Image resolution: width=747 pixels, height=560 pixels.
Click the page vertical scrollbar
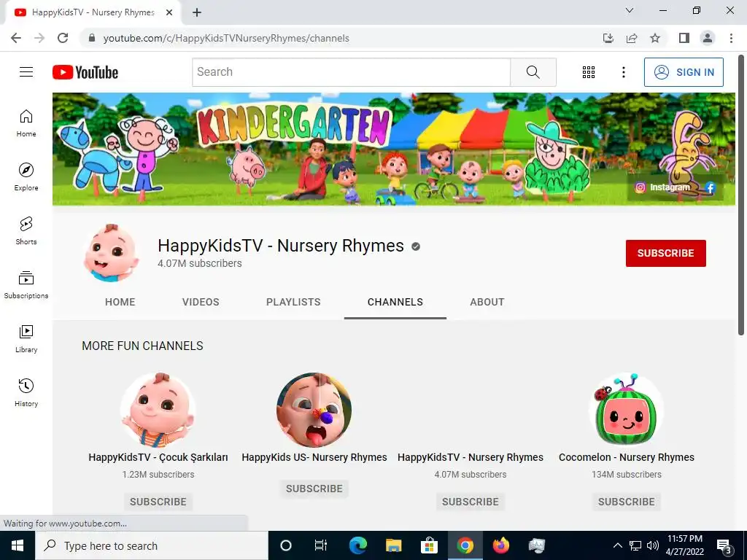click(x=741, y=195)
